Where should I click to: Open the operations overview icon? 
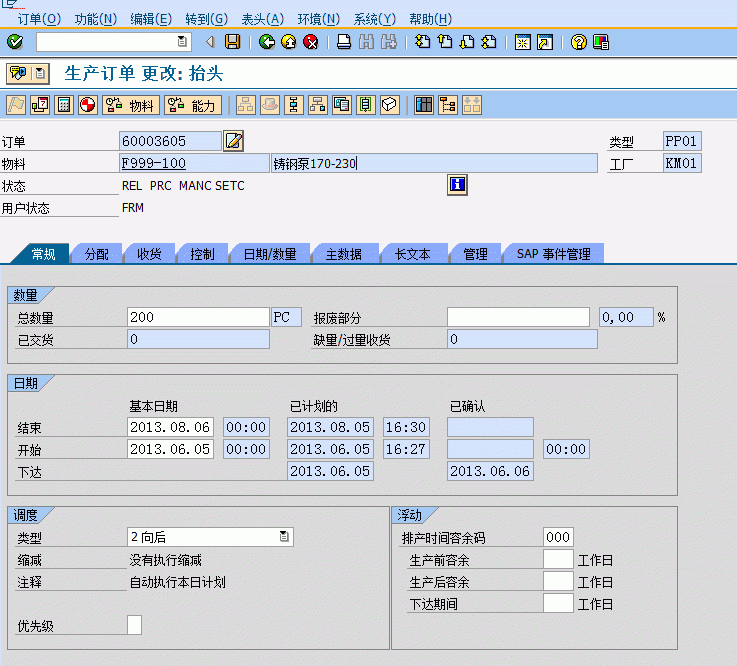(x=293, y=105)
